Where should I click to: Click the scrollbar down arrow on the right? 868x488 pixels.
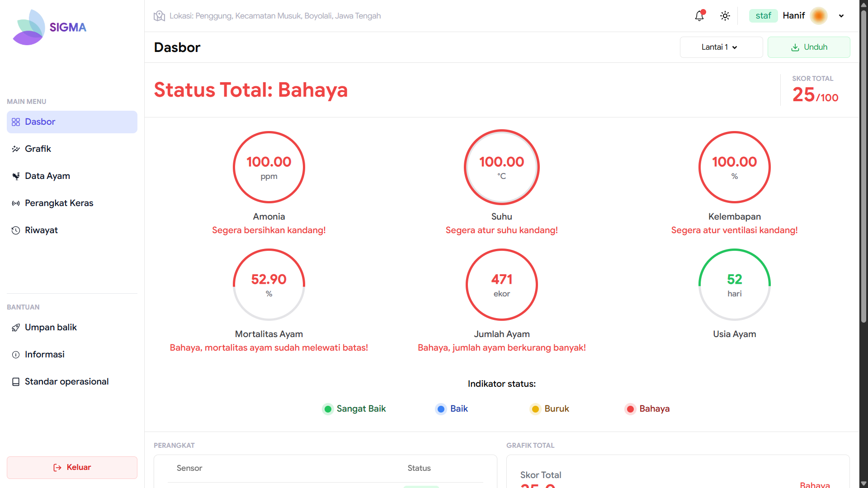coord(863,483)
